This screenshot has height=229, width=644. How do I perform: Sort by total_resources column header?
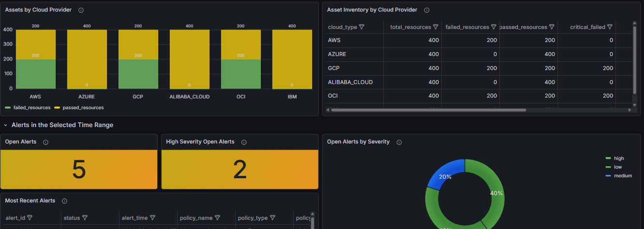point(410,27)
